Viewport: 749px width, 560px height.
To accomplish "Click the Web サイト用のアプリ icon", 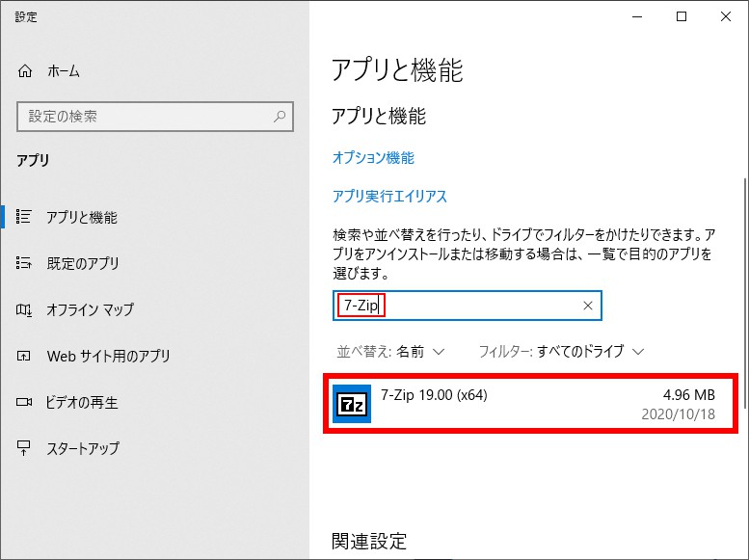I will point(23,356).
